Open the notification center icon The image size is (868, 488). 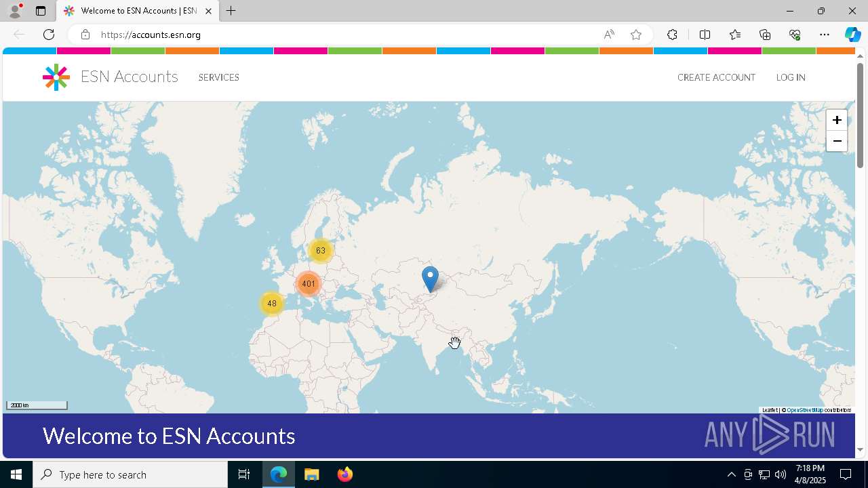846,474
